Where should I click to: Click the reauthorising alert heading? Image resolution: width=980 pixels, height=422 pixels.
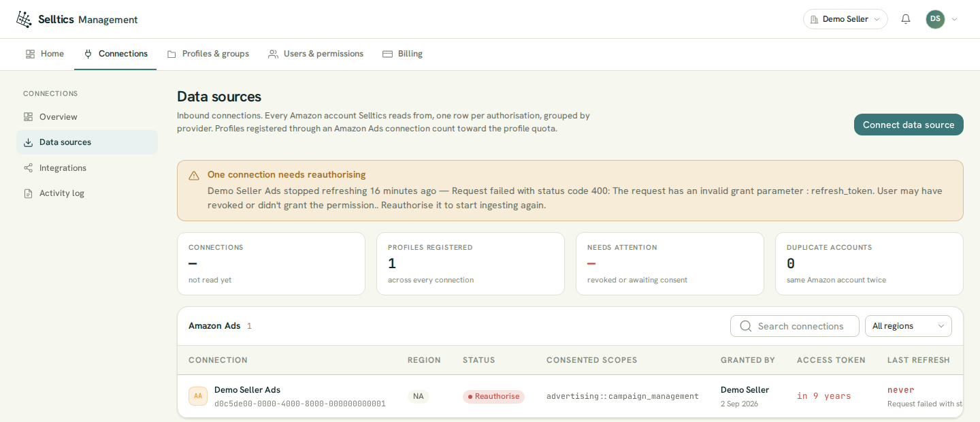coord(287,175)
